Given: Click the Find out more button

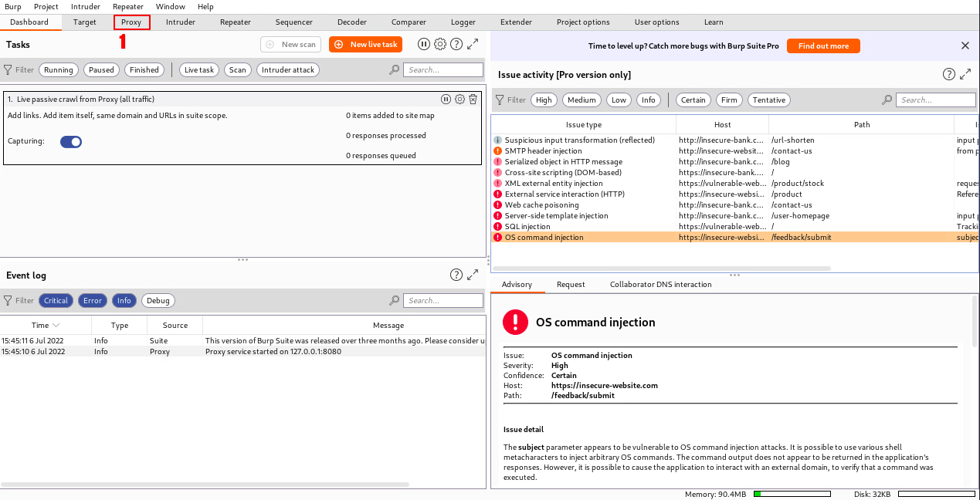Looking at the screenshot, I should [x=823, y=46].
